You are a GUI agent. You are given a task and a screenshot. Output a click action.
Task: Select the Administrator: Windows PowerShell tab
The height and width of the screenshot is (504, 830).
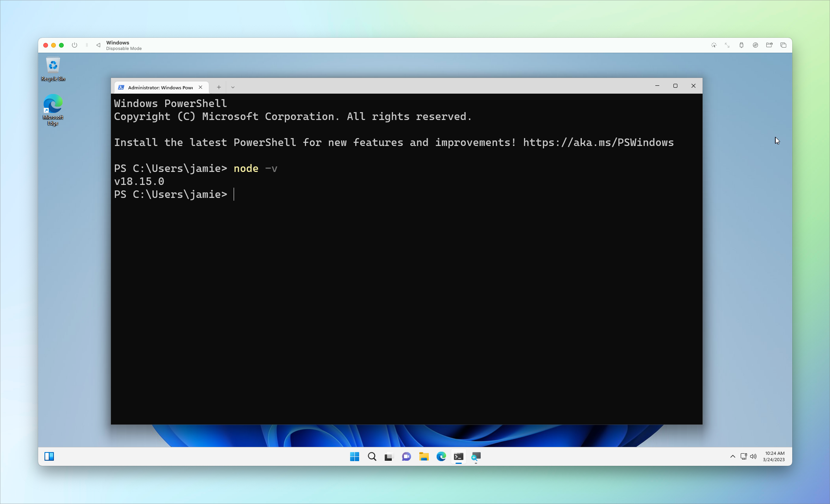(157, 87)
